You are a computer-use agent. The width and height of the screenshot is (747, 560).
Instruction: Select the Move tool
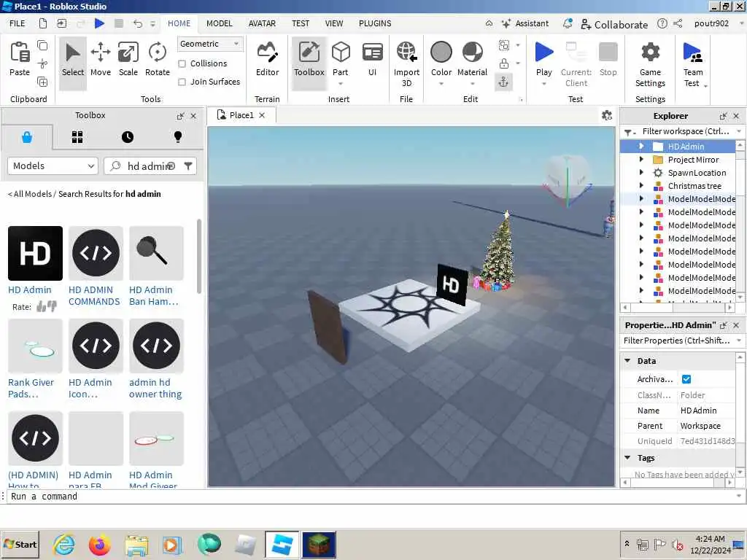tap(101, 59)
